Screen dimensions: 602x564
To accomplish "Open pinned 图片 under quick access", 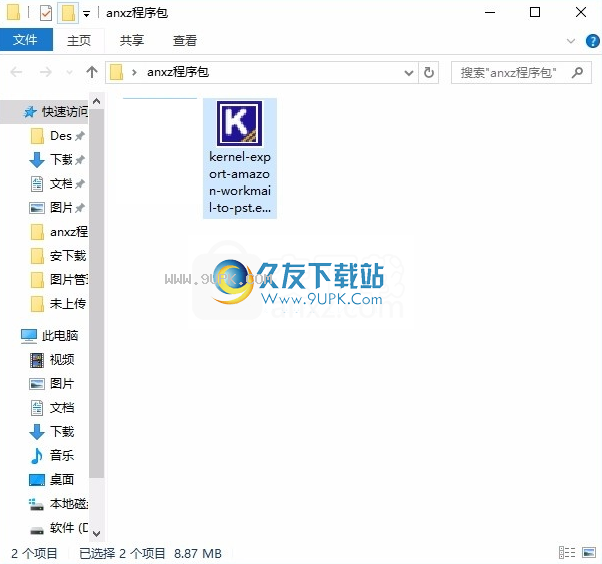I will (61, 208).
